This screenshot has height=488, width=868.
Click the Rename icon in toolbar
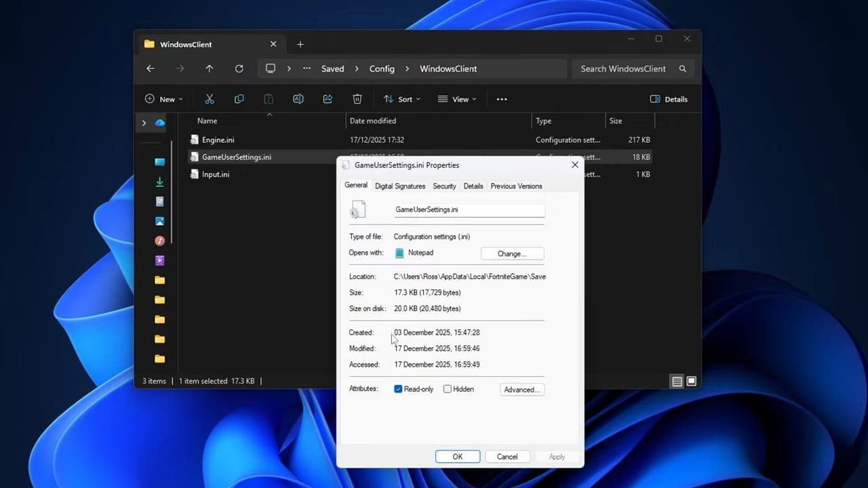point(298,99)
